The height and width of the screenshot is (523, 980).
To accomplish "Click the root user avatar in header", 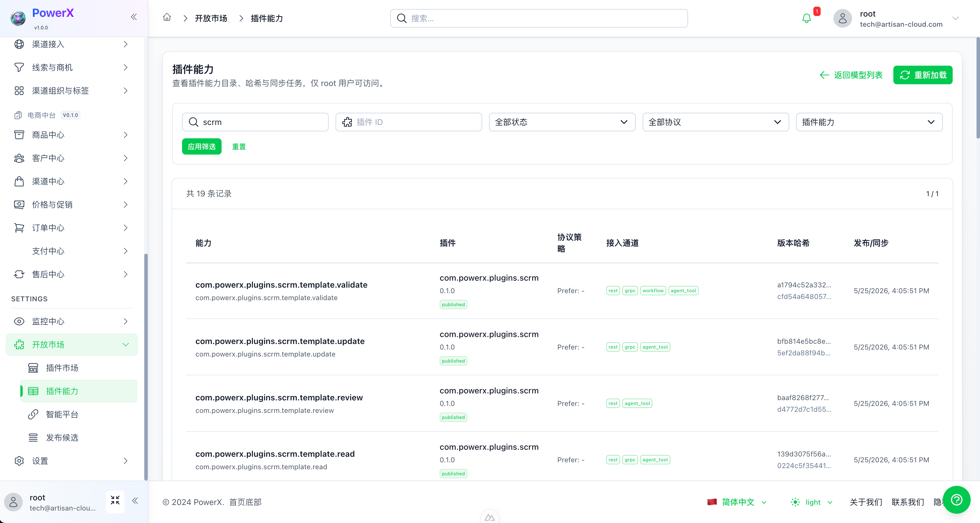I will [843, 18].
